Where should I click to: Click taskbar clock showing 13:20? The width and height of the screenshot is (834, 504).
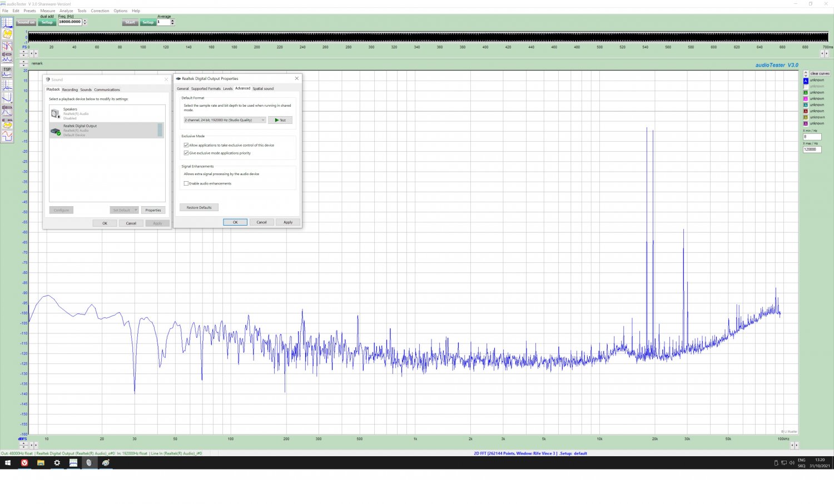[x=820, y=462]
